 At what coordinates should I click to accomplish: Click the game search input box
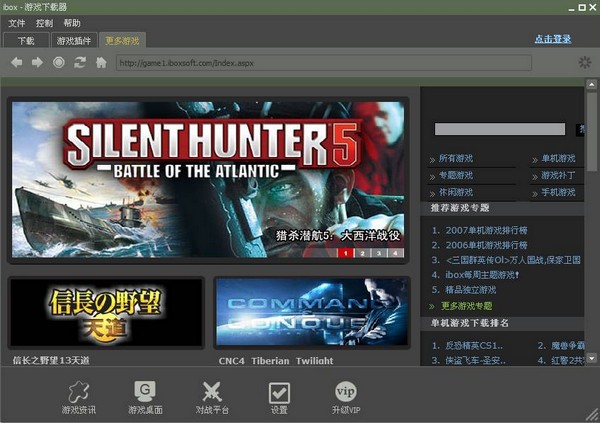[500, 129]
